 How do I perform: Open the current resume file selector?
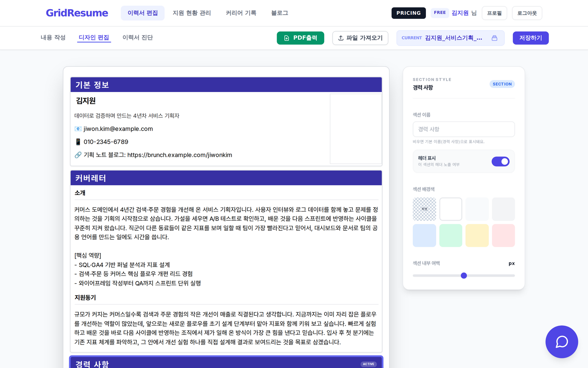[x=450, y=38]
